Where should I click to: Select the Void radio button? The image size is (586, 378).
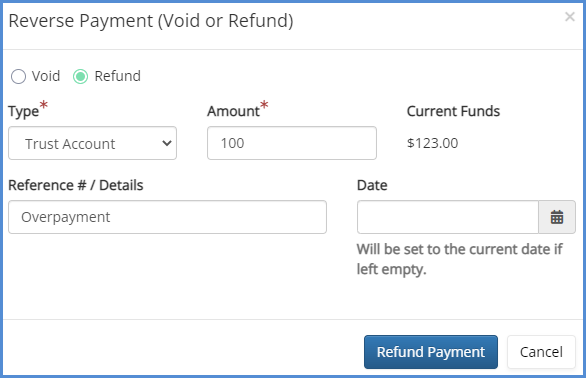pos(18,77)
